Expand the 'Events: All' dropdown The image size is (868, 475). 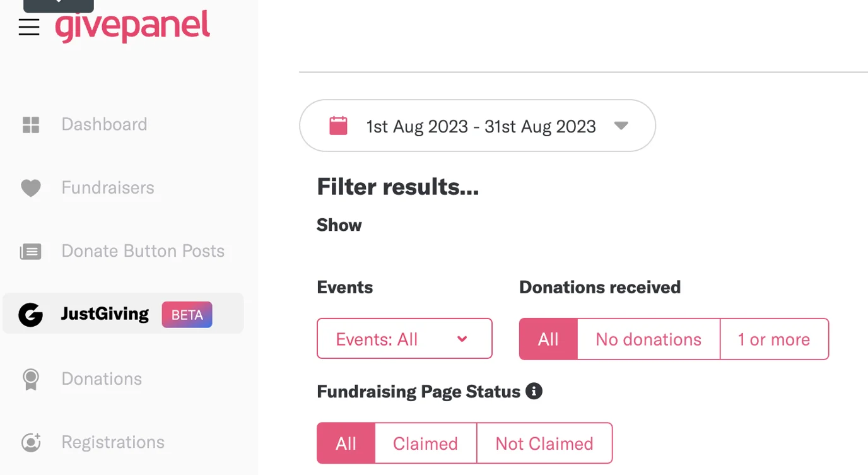[404, 339]
